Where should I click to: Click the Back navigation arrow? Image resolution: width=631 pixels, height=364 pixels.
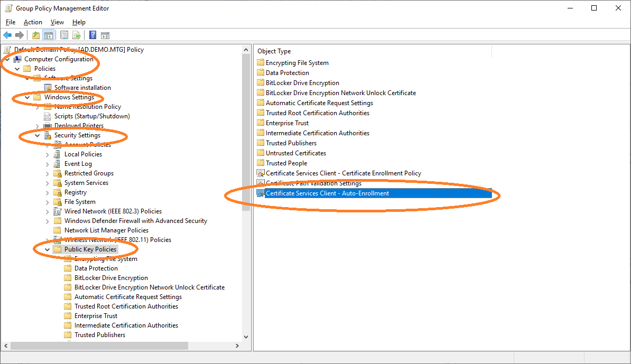[7, 35]
